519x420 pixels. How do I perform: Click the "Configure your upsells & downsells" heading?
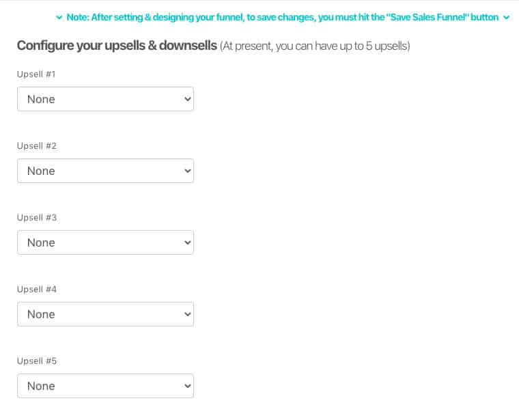coord(117,46)
